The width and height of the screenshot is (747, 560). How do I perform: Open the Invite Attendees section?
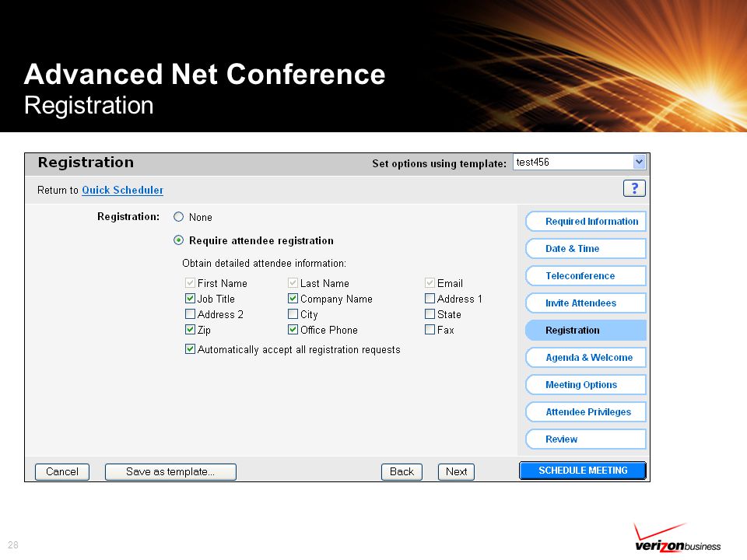coord(585,303)
